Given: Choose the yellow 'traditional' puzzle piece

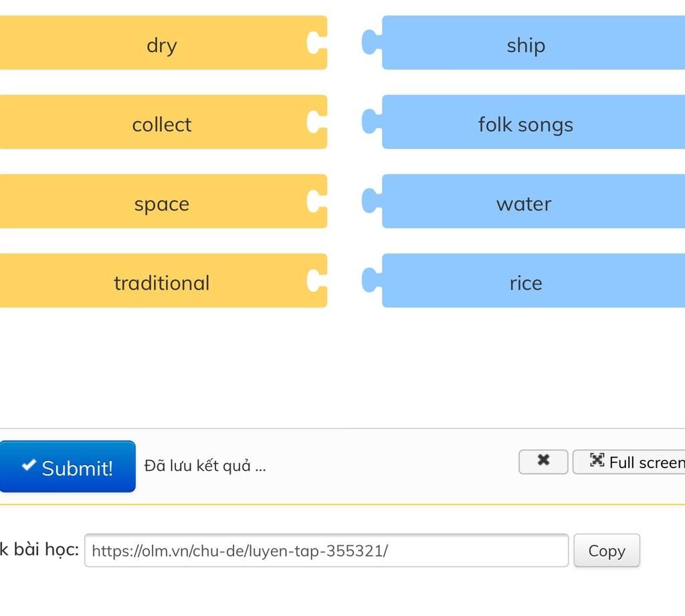Looking at the screenshot, I should 162,281.
